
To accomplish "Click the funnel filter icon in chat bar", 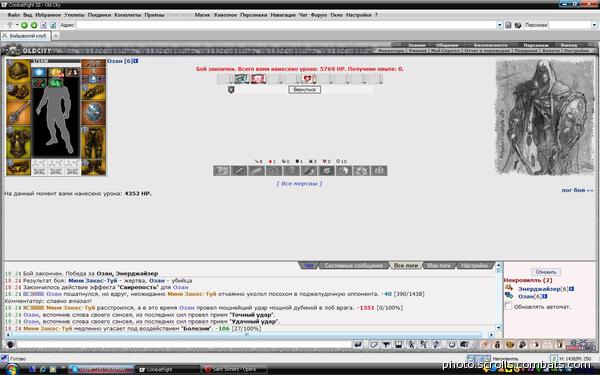I will [x=386, y=345].
